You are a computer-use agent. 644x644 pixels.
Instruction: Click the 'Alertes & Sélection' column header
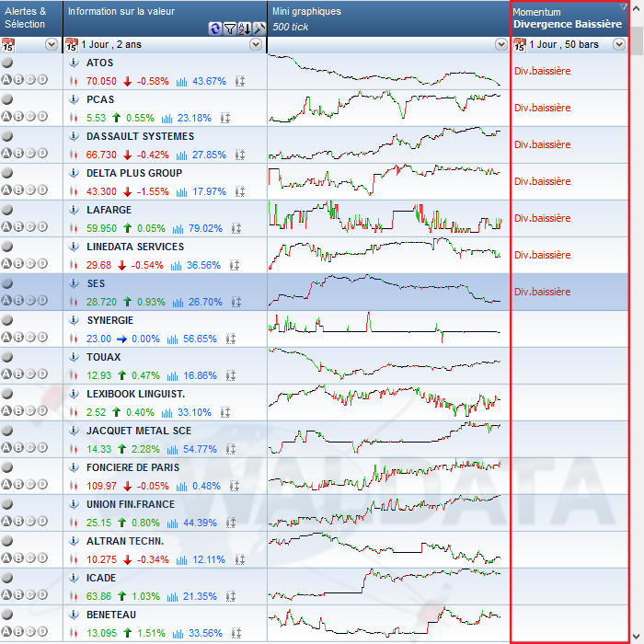pyautogui.click(x=25, y=17)
